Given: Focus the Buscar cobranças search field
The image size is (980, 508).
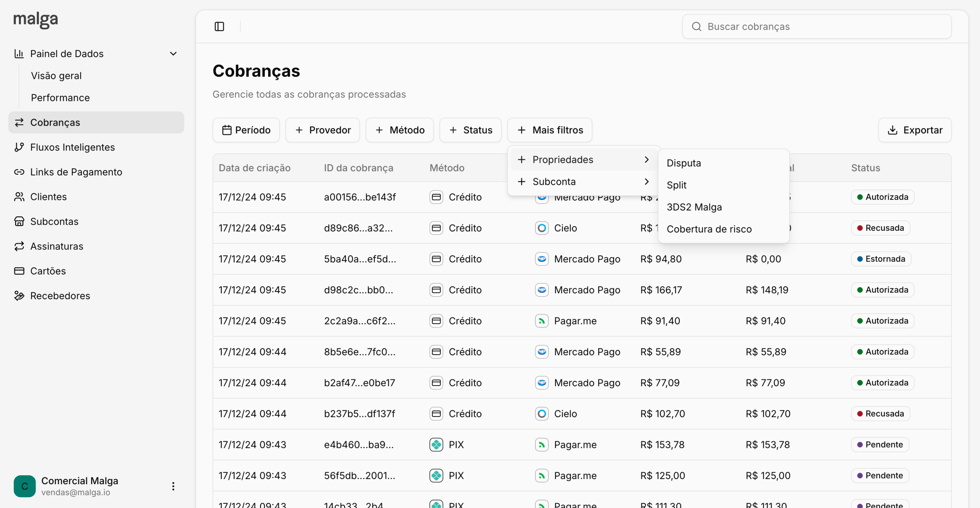Looking at the screenshot, I should (817, 26).
